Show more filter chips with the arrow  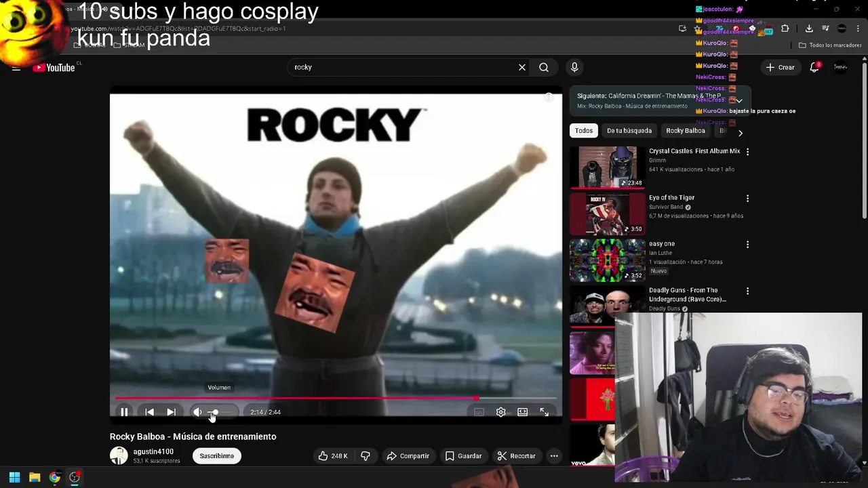[x=741, y=133]
